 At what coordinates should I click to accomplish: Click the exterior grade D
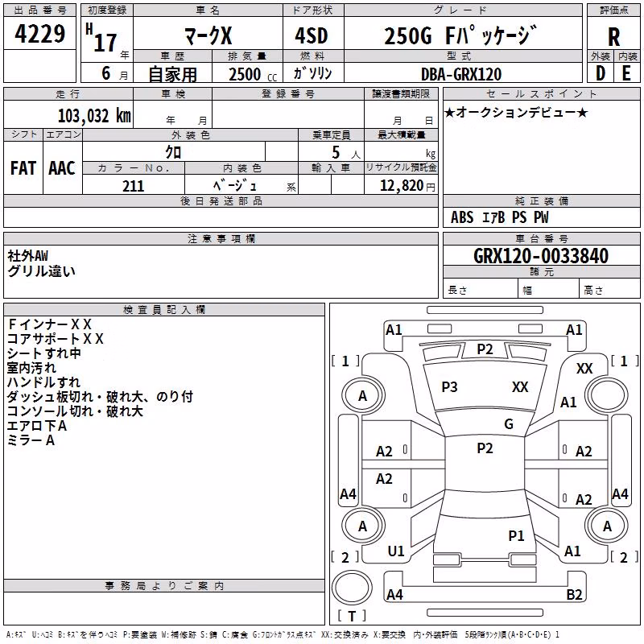(x=600, y=73)
